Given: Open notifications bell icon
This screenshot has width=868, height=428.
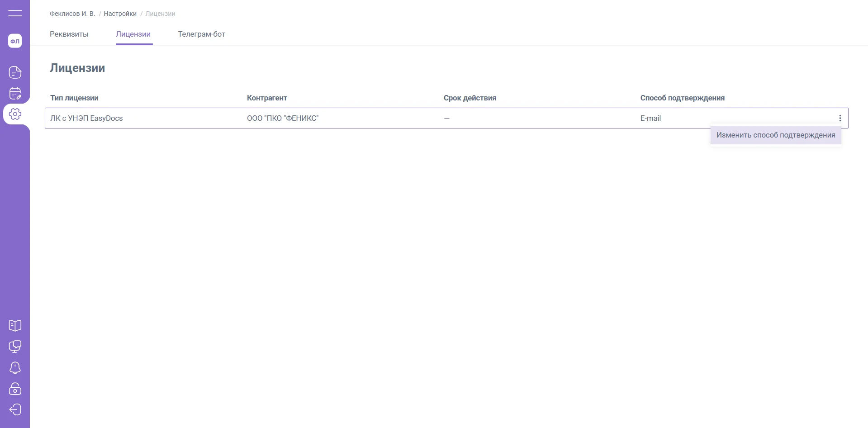Looking at the screenshot, I should pyautogui.click(x=15, y=368).
